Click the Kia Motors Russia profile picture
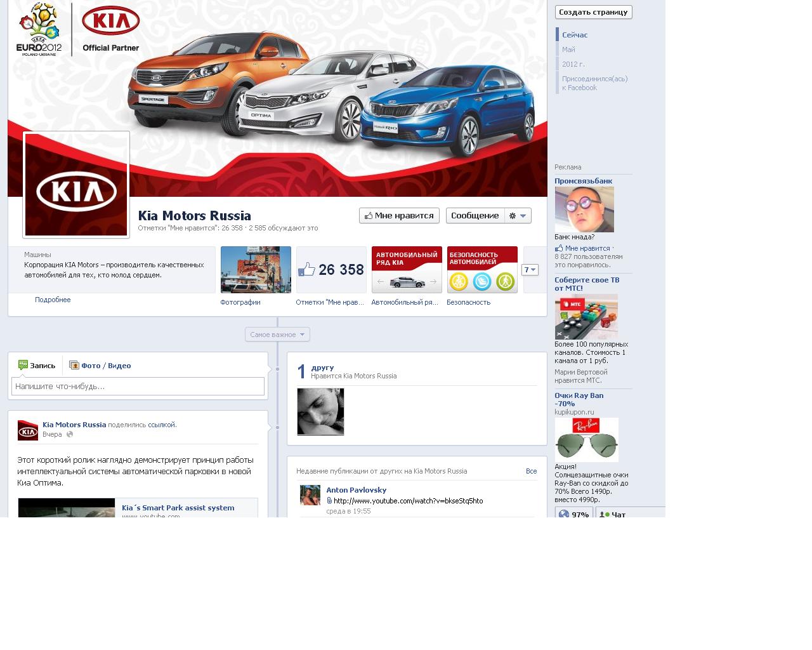 (76, 185)
